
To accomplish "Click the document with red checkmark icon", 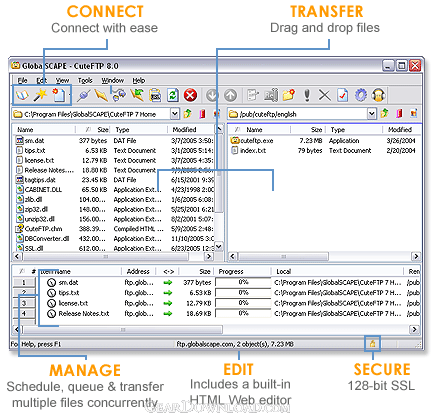I will (343, 96).
